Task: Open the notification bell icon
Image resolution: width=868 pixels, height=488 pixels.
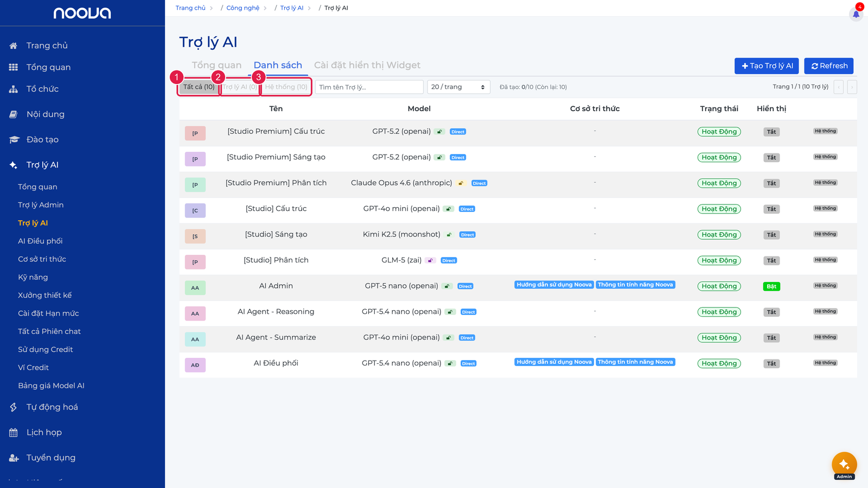Action: tap(856, 14)
